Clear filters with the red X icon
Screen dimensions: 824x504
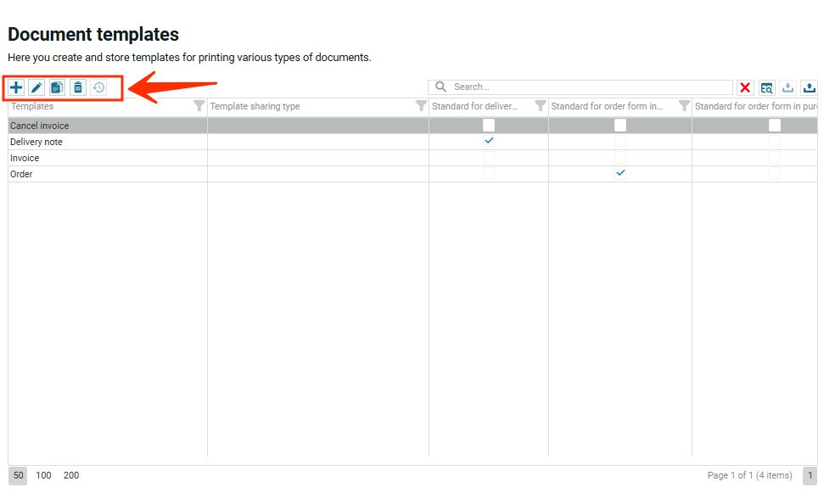coord(745,87)
